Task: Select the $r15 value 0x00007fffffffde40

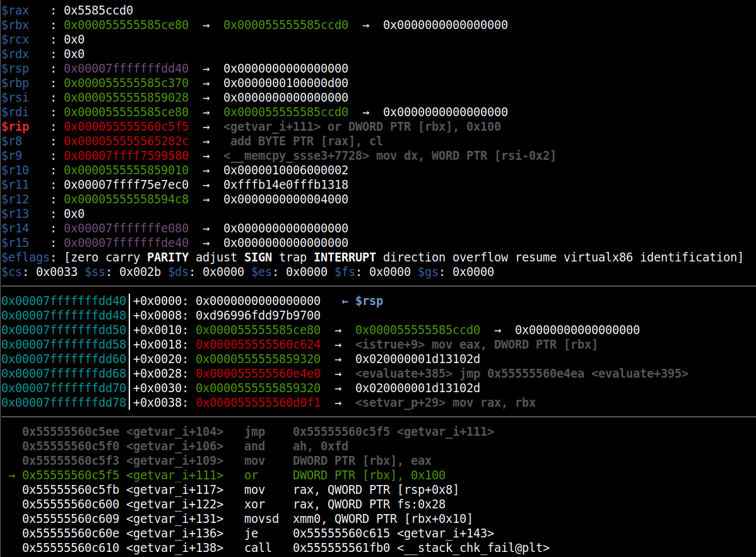Action: click(126, 243)
